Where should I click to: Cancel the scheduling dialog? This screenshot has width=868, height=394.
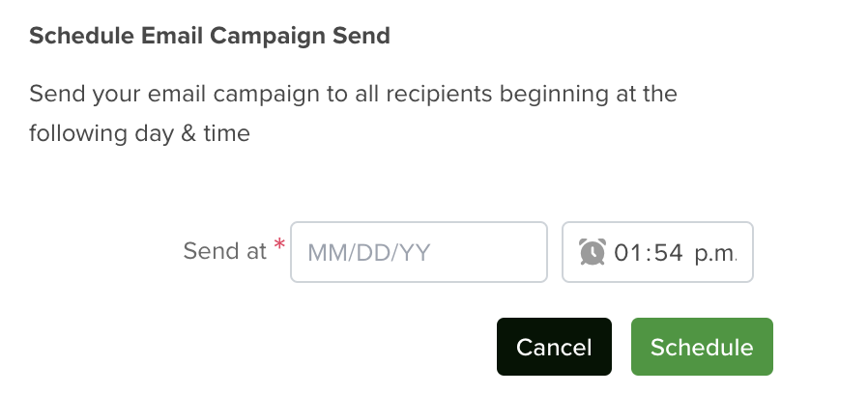tap(554, 347)
